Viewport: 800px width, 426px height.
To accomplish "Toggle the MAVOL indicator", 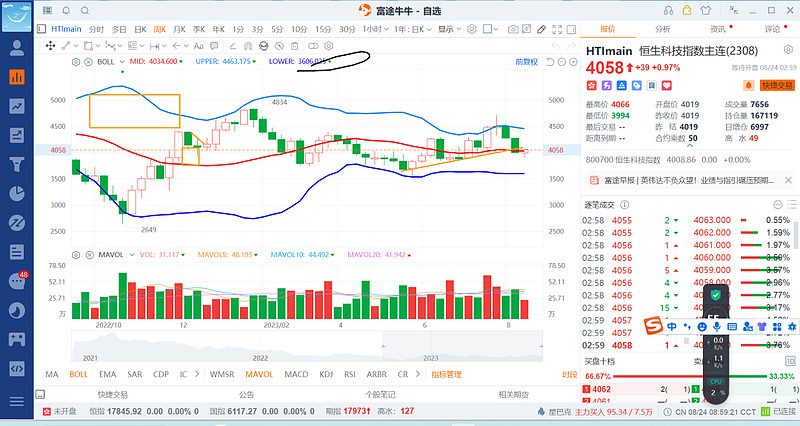I will (x=259, y=374).
